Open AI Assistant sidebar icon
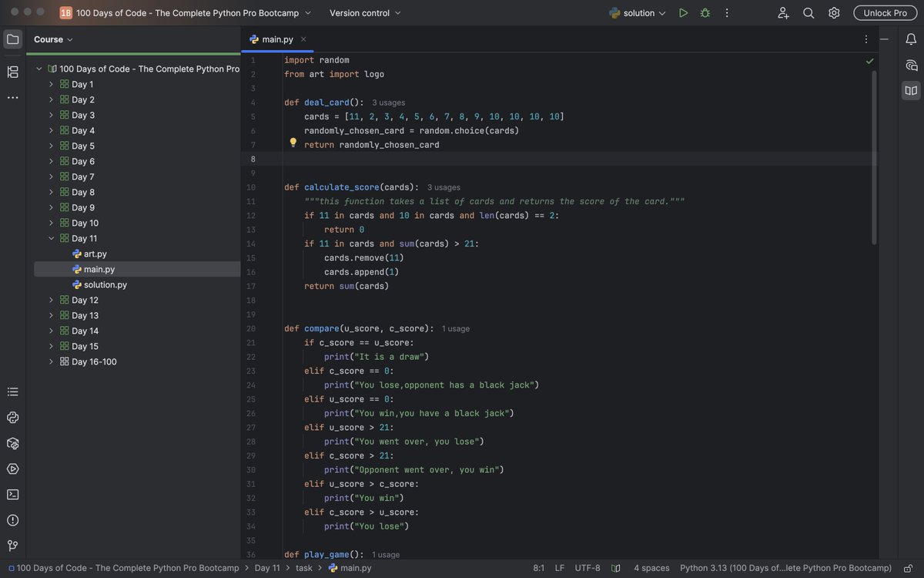Image resolution: width=924 pixels, height=578 pixels. pyautogui.click(x=912, y=66)
